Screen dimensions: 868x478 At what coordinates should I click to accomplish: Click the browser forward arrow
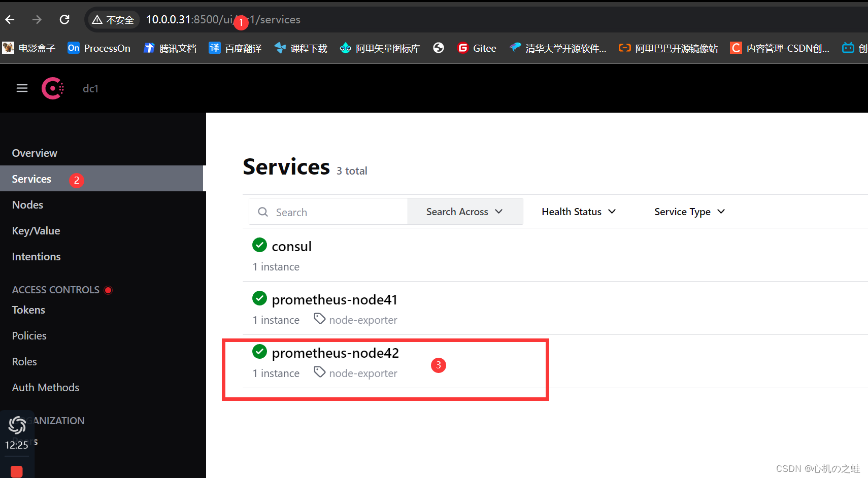pos(37,20)
